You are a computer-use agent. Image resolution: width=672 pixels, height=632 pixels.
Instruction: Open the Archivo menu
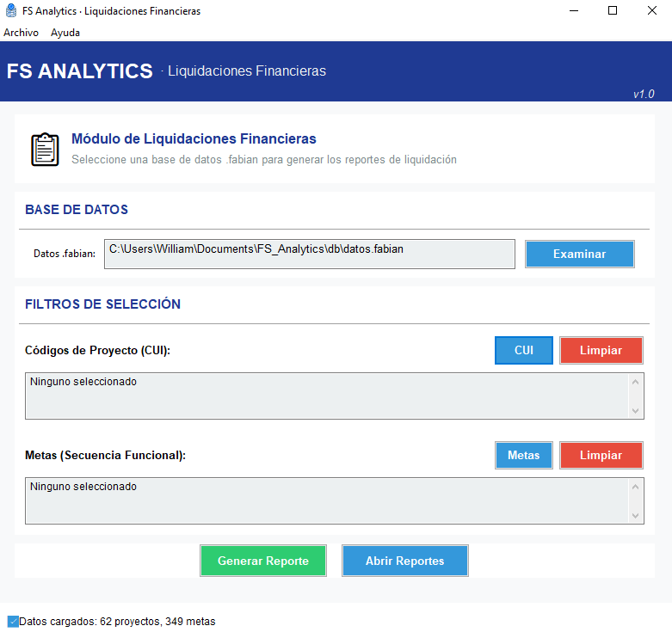point(21,33)
